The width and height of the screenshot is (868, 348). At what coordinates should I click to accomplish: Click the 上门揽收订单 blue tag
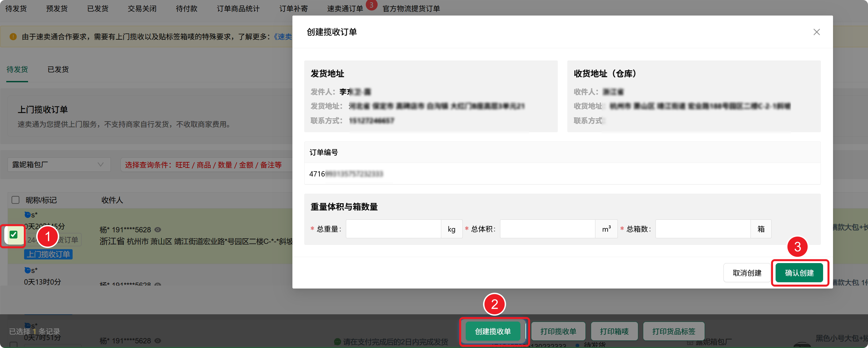coord(48,254)
